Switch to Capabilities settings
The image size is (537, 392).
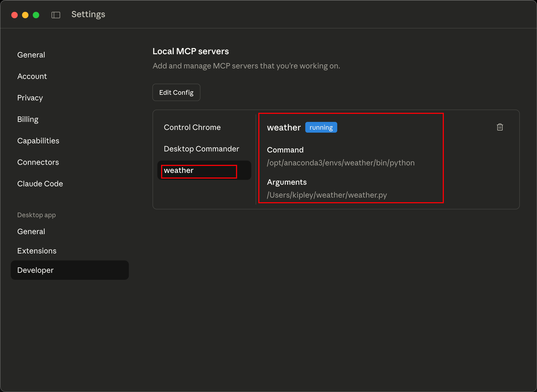pyautogui.click(x=38, y=141)
